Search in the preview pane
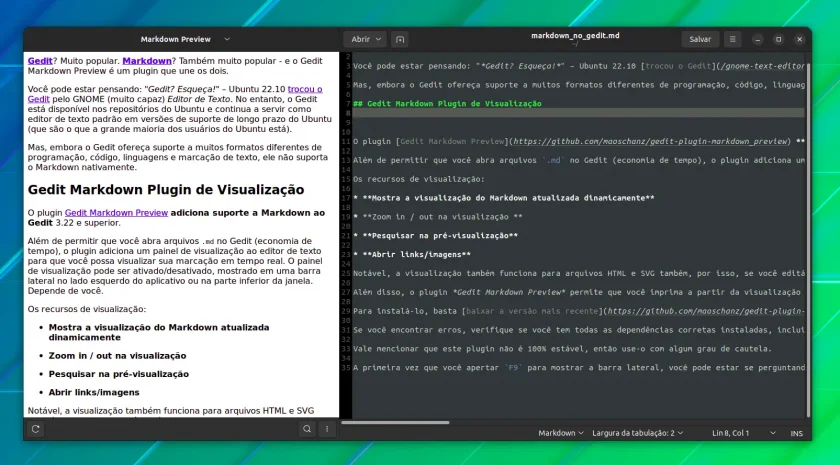840x465 pixels. tap(307, 429)
